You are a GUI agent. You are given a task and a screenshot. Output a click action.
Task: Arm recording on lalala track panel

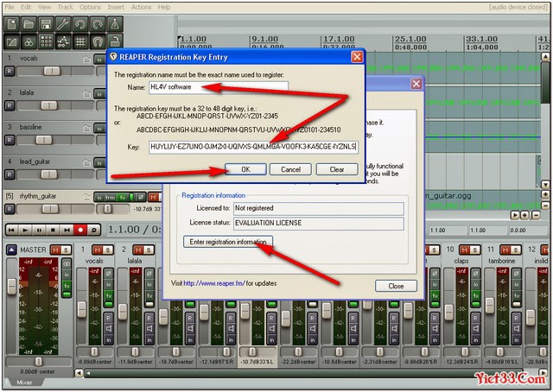[x=10, y=105]
